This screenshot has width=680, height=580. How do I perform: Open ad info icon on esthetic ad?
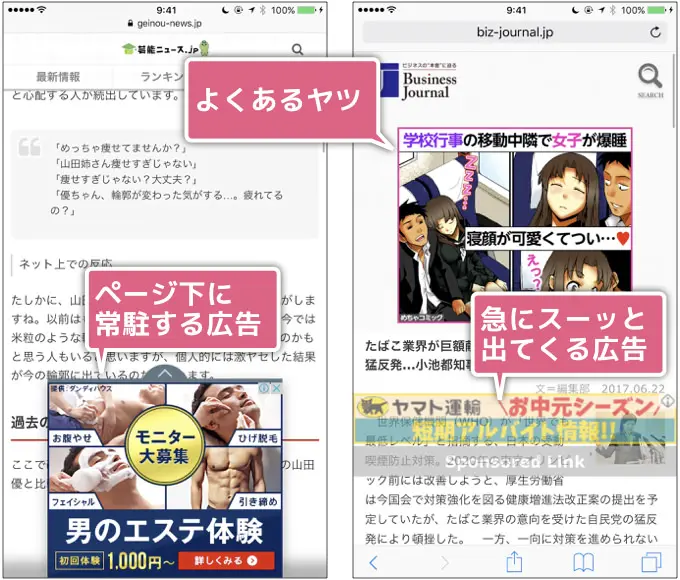[x=264, y=388]
